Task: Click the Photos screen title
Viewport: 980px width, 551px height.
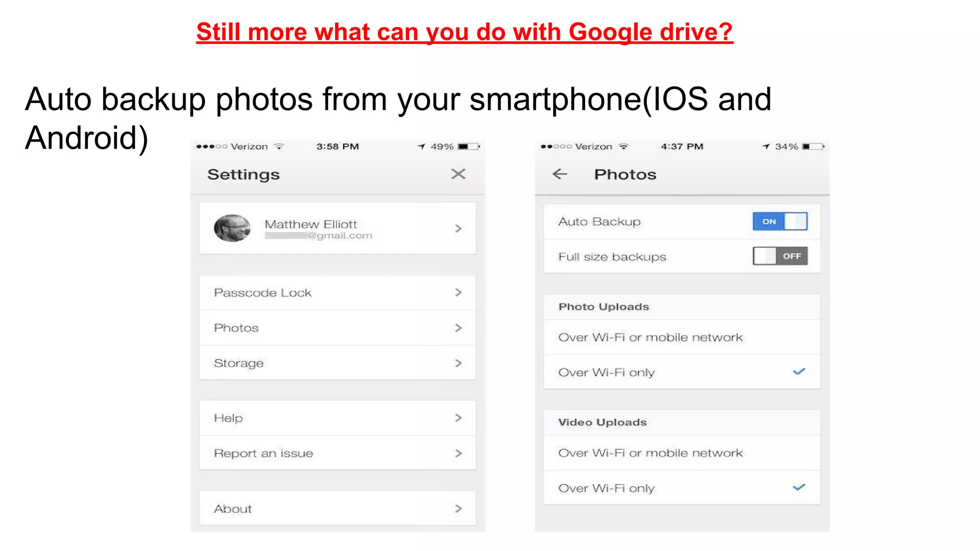Action: (x=625, y=175)
